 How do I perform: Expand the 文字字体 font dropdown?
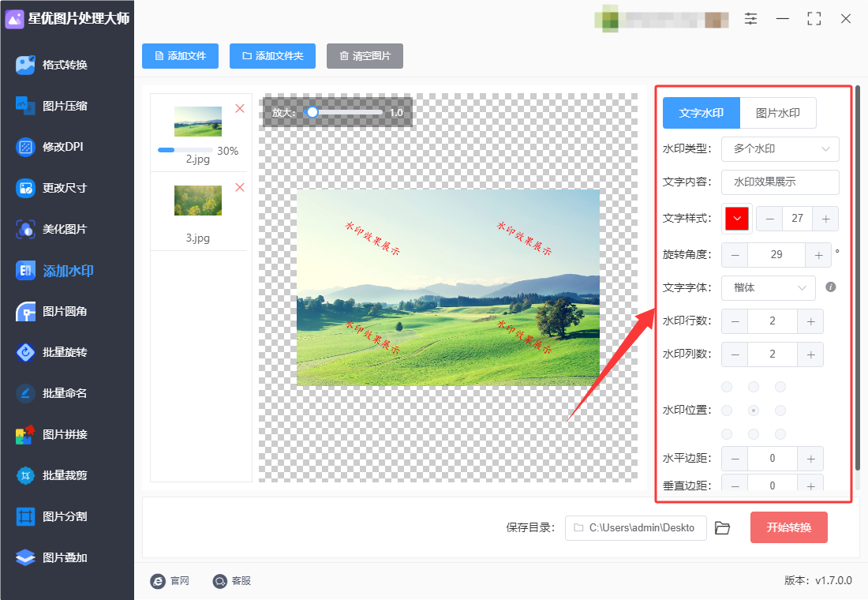tap(769, 287)
